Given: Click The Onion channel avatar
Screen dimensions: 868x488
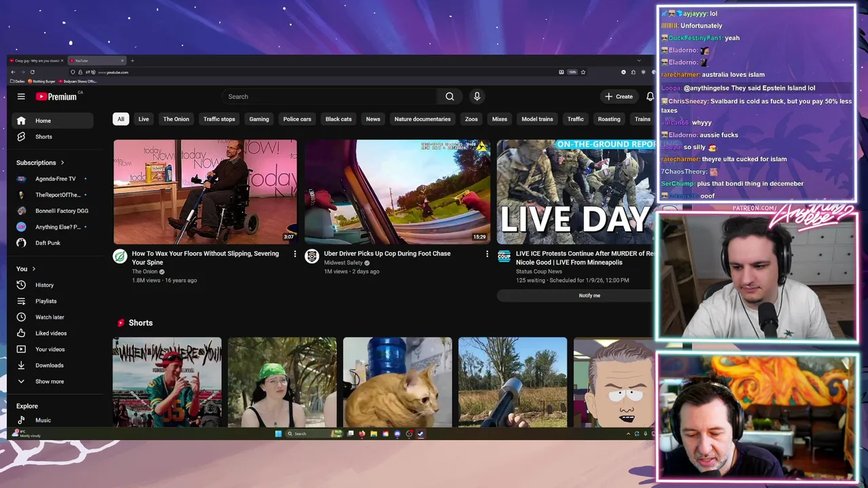Looking at the screenshot, I should [x=120, y=256].
